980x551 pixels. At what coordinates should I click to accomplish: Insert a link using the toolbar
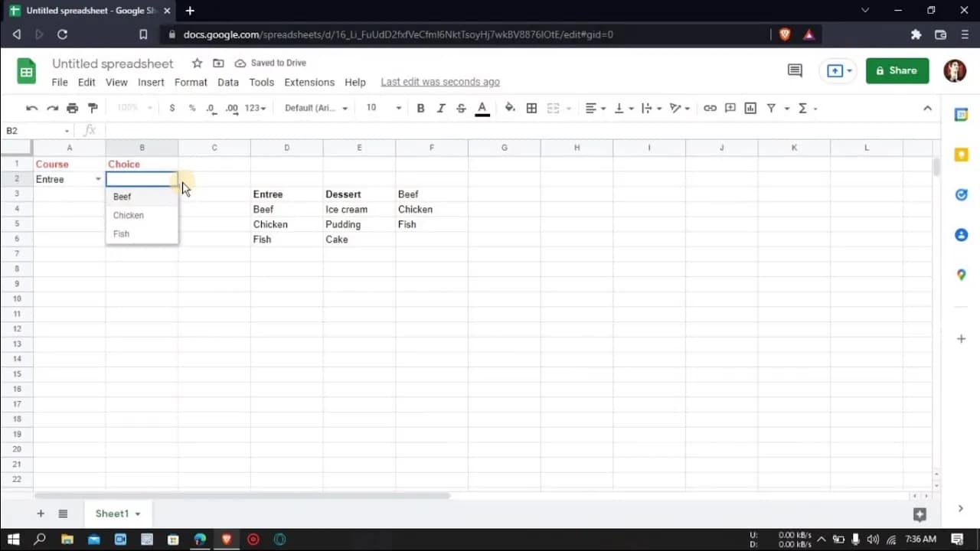point(710,108)
